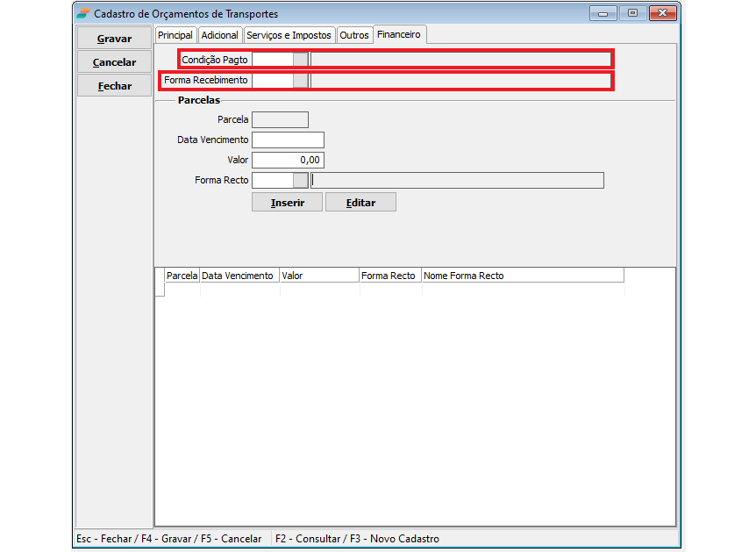Click the Forma Recto code field

tap(272, 181)
